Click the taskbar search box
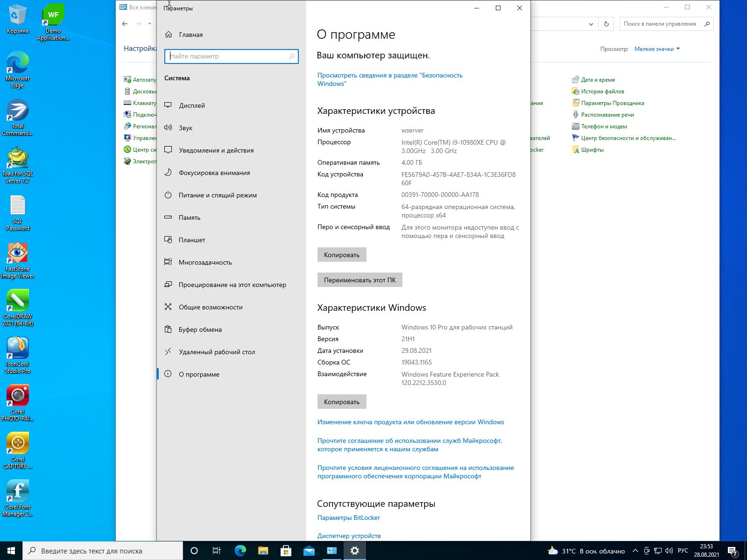The height and width of the screenshot is (560, 747). tap(103, 551)
